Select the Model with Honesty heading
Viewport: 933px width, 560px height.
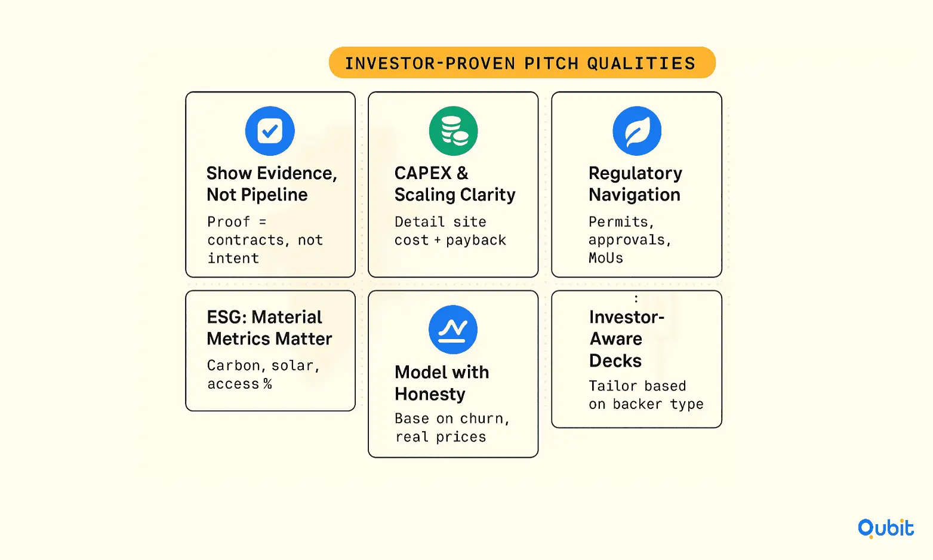coord(442,383)
